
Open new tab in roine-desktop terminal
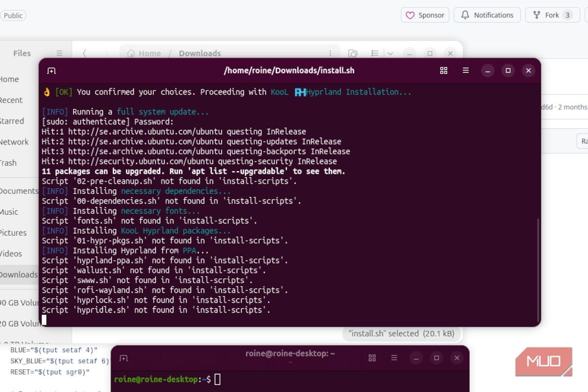coord(123,358)
